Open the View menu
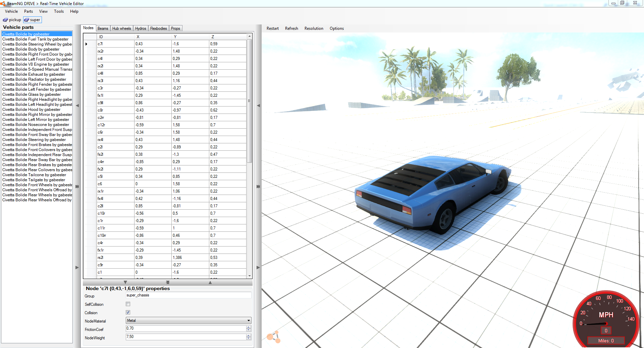 (x=44, y=11)
